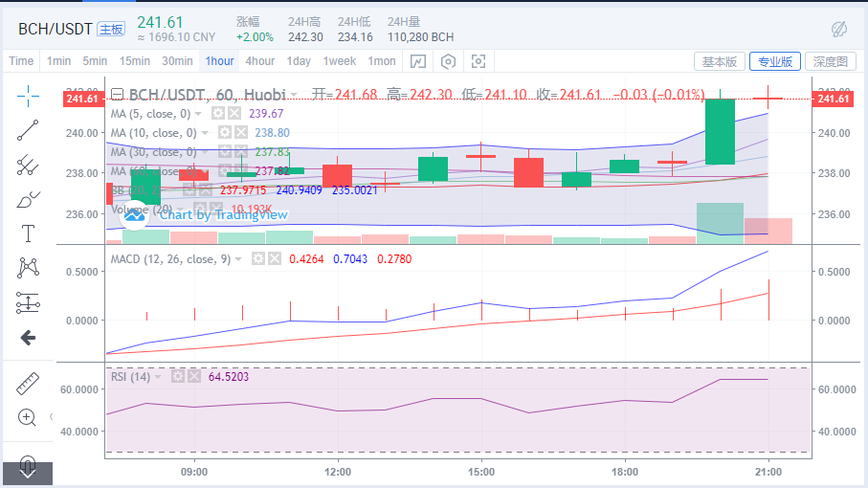Click the 15:00 label on time axis
Viewport: 868px width, 488px height.
[481, 472]
